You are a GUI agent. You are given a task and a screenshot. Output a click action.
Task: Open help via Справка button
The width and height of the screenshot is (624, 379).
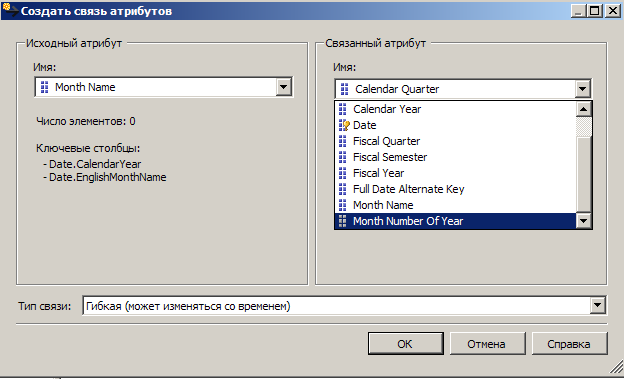pos(569,344)
